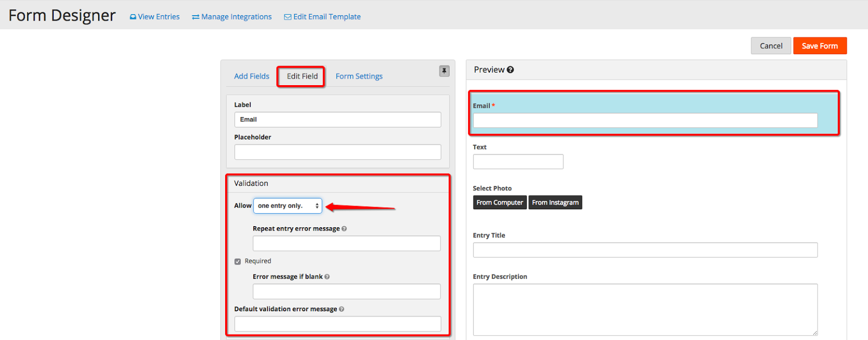
Task: Select the Edit Field tab
Action: pos(302,76)
